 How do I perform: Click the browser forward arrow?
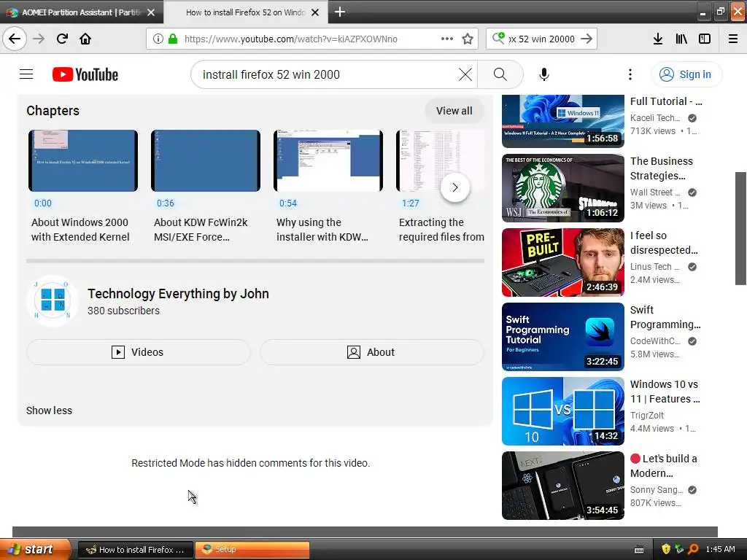39,39
